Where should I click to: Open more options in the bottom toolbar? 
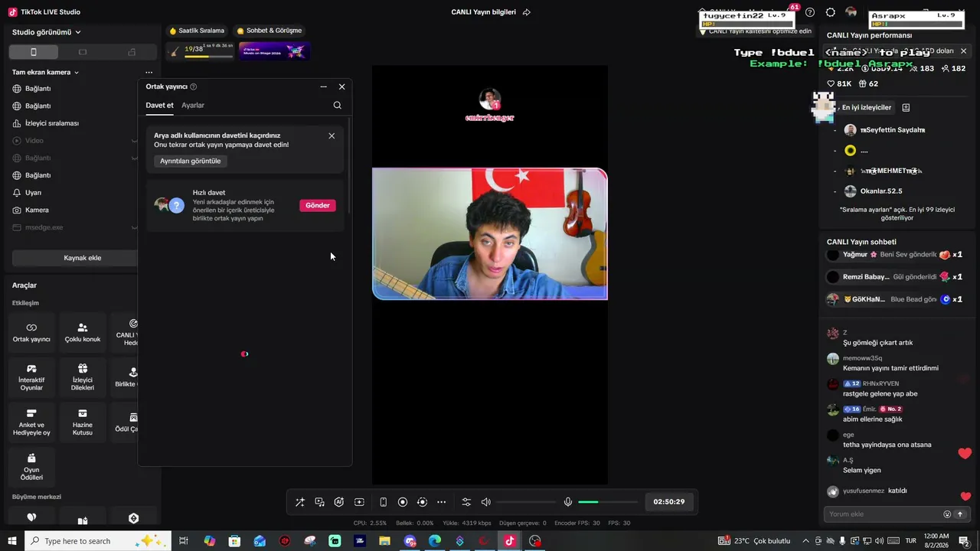442,502
